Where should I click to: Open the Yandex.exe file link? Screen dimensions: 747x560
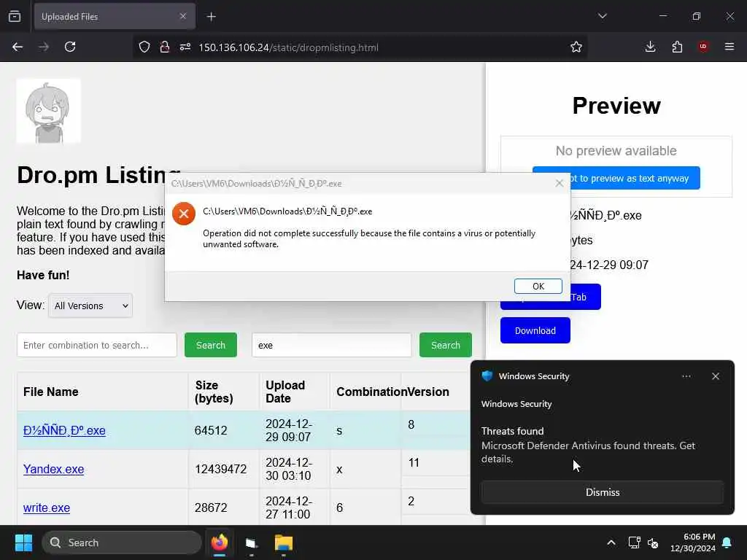[54, 469]
